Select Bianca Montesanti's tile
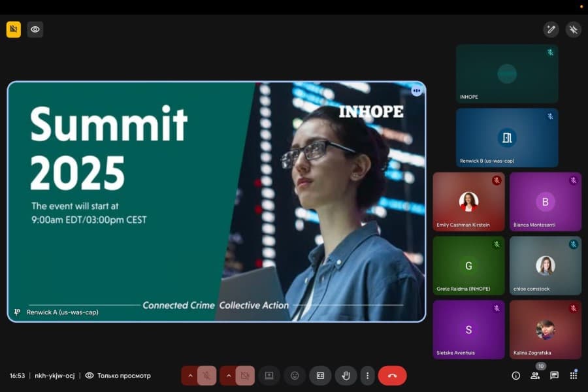Screen dimensions: 588x392 (546, 202)
